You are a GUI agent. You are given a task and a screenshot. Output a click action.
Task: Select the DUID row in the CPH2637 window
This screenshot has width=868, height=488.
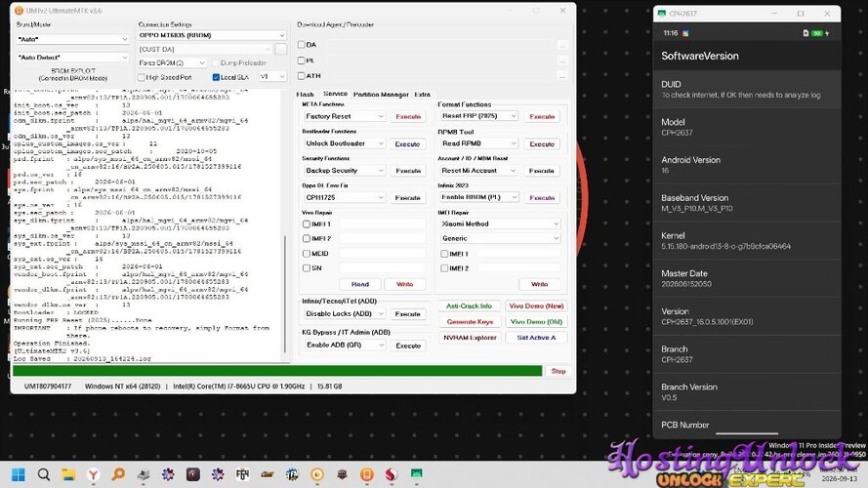point(747,89)
